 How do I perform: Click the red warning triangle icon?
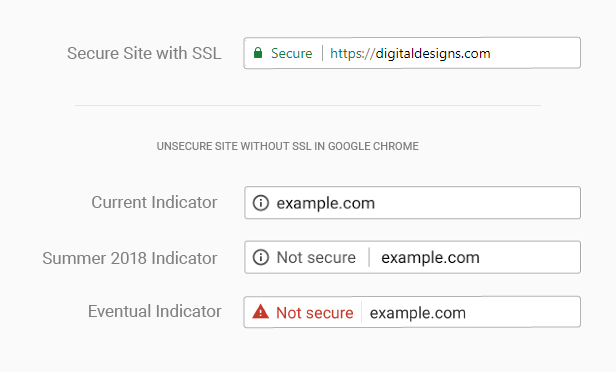[260, 312]
